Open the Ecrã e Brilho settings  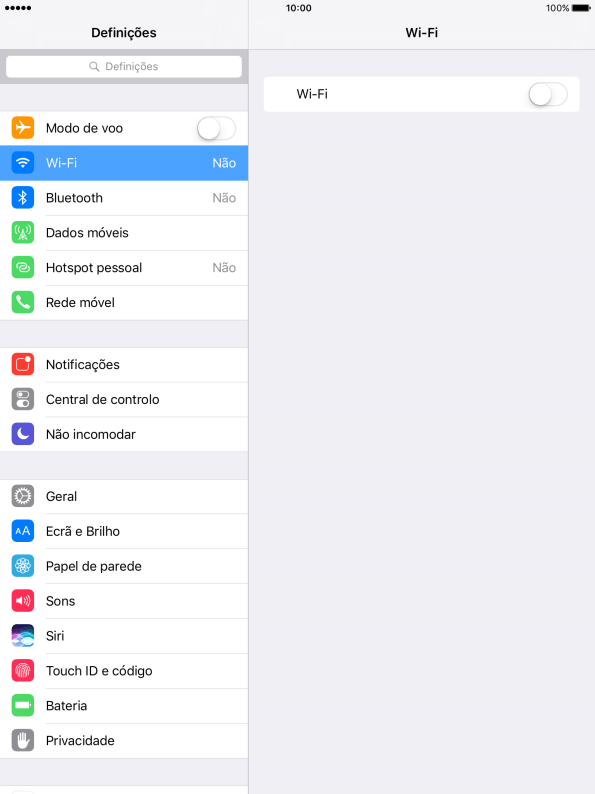pyautogui.click(x=124, y=531)
